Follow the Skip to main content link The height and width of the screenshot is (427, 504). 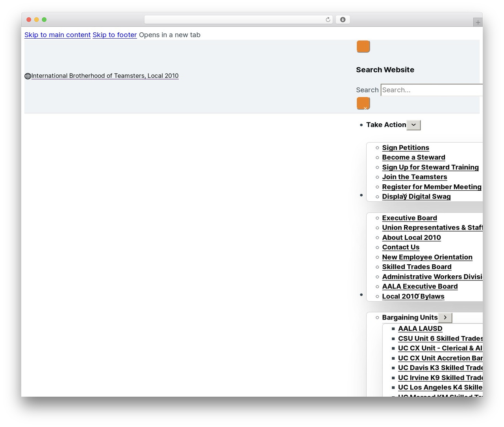pyautogui.click(x=57, y=35)
